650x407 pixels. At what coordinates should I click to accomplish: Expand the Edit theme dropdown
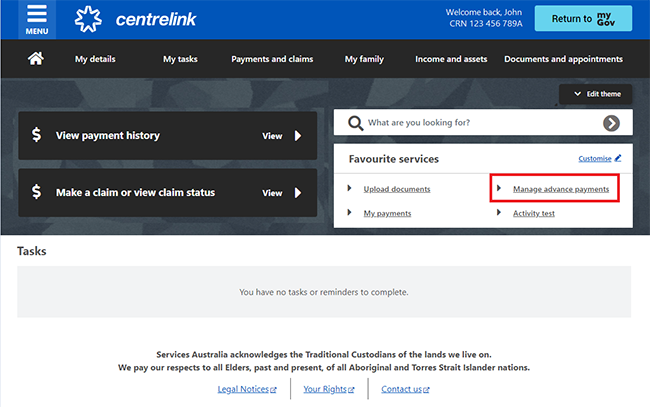[x=596, y=94]
